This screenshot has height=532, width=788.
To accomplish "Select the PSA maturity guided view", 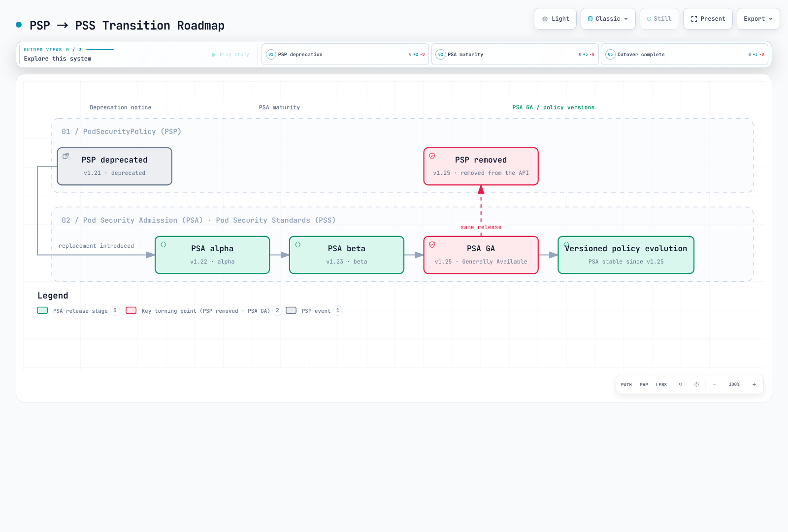I will [x=515, y=54].
